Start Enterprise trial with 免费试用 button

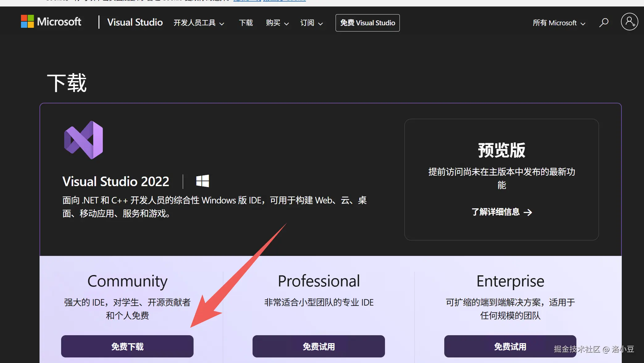[510, 346]
